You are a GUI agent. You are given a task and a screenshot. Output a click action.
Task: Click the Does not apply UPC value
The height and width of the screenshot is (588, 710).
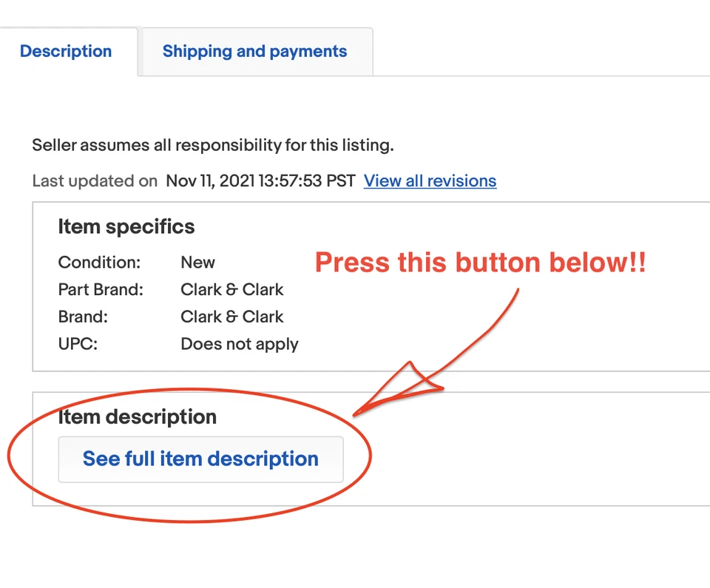point(240,344)
